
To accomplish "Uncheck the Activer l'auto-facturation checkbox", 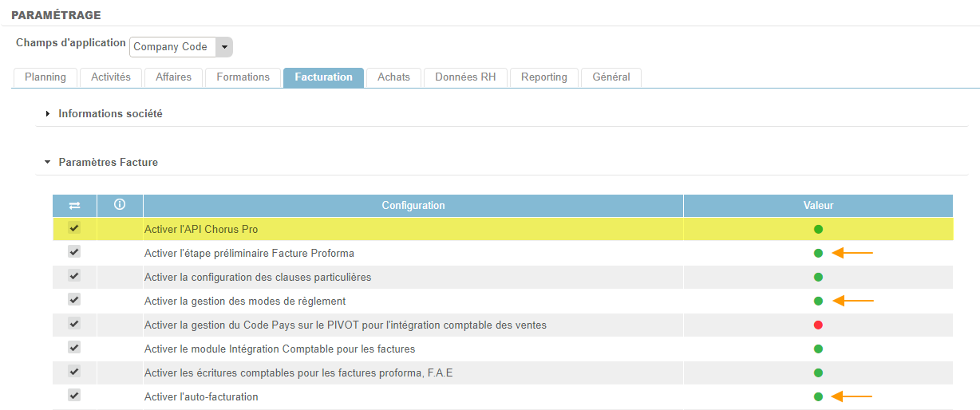I will pyautogui.click(x=74, y=396).
